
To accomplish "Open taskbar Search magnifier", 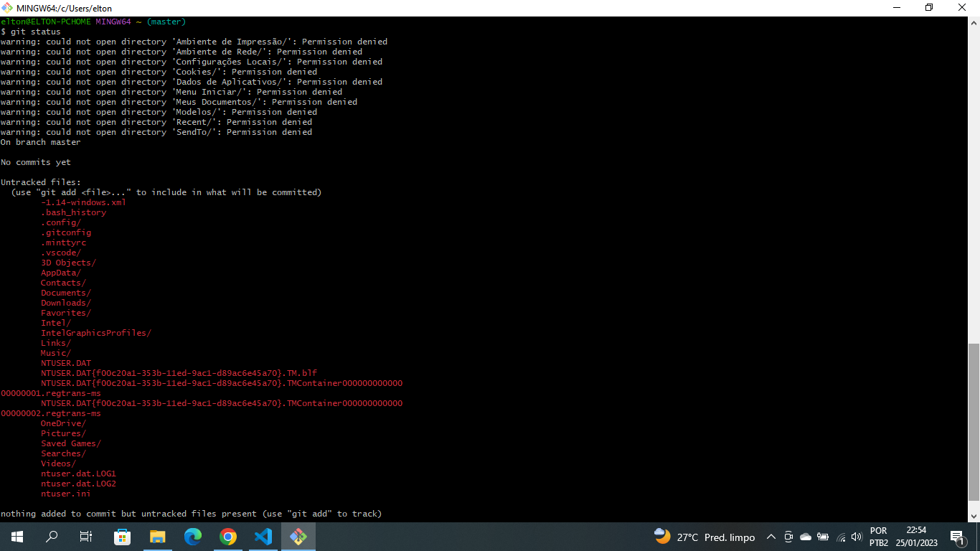I will coord(52,537).
